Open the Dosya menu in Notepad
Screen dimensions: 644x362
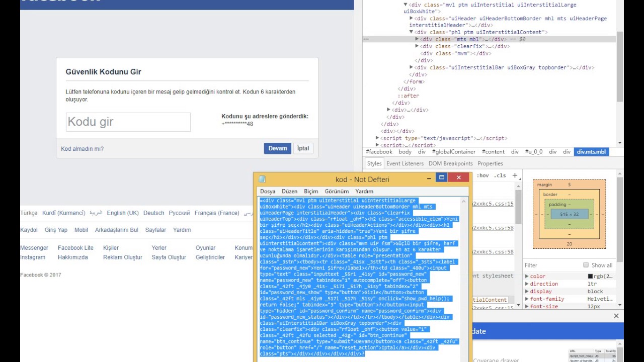[x=268, y=191]
